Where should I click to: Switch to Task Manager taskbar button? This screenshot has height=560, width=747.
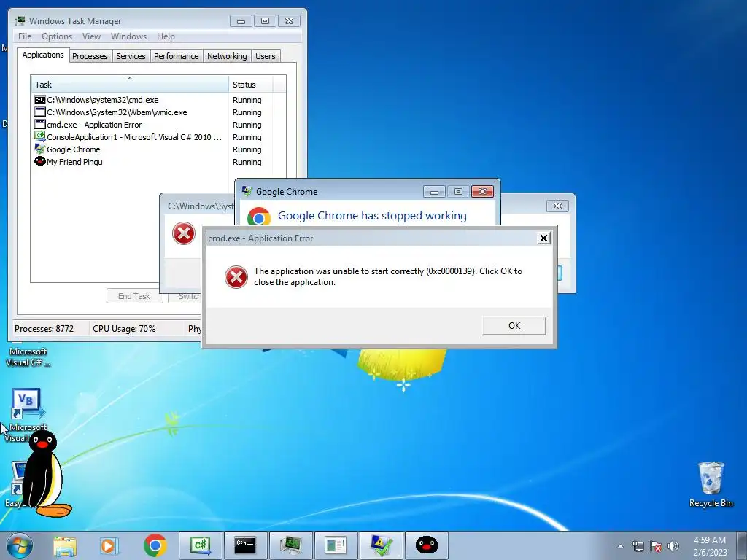[290, 545]
